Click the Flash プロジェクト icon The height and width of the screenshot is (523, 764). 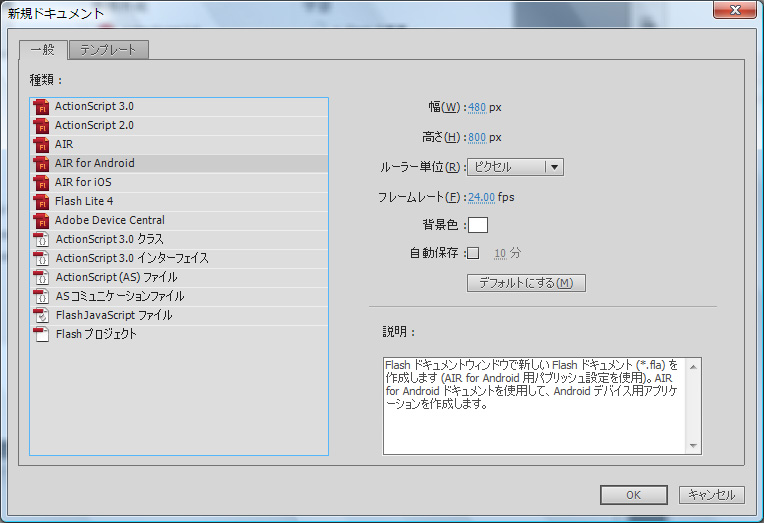(x=41, y=334)
